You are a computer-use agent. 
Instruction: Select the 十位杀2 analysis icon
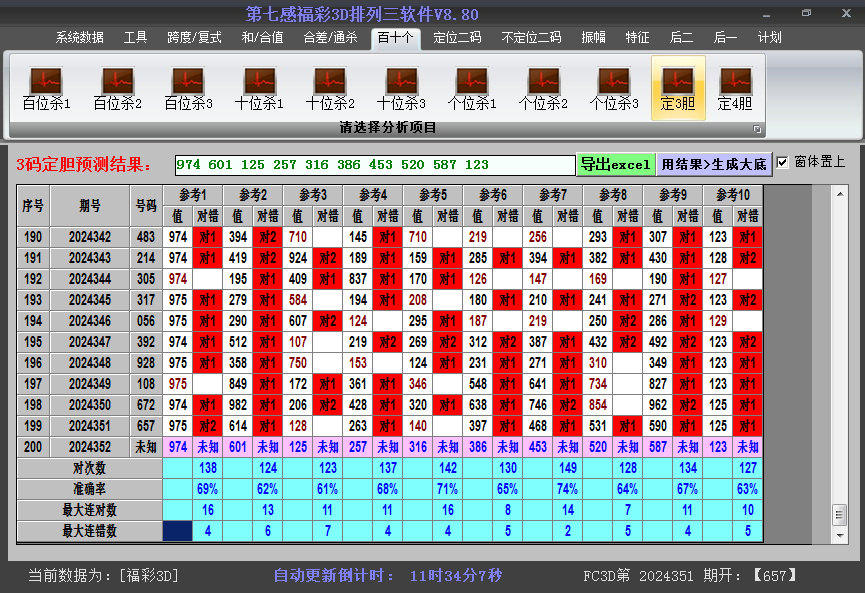tap(330, 88)
